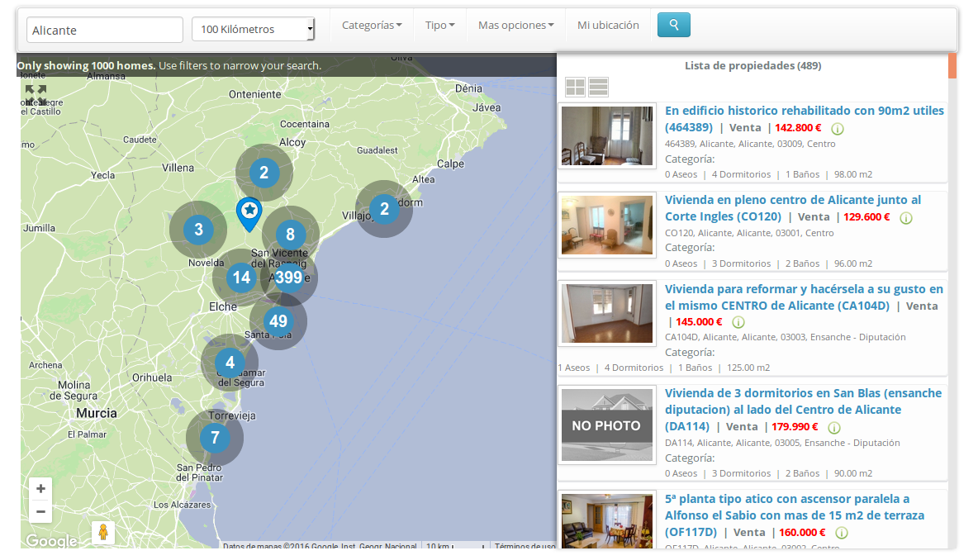The height and width of the screenshot is (560, 978).
Task: Click the Torrevieja label on map
Action: coord(232,415)
